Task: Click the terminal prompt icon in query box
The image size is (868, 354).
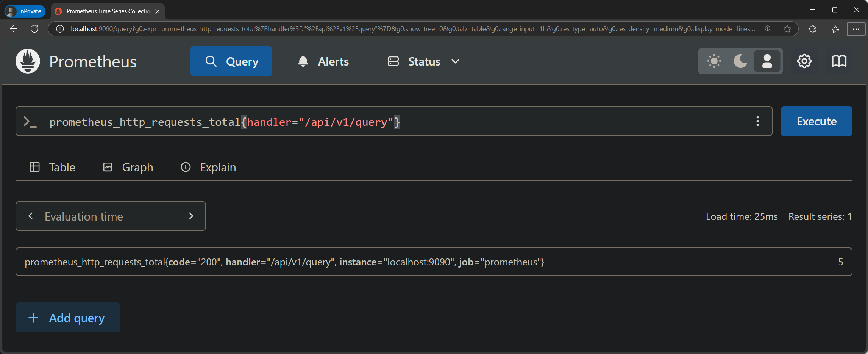Action: (30, 122)
